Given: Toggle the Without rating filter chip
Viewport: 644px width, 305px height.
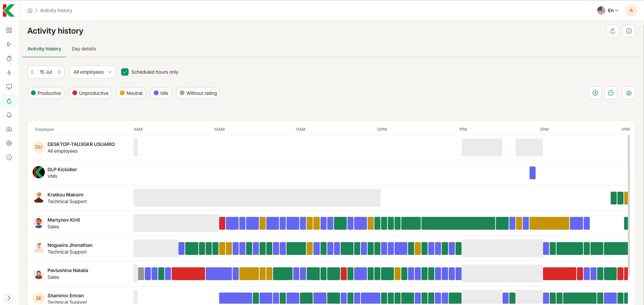Looking at the screenshot, I should [x=198, y=93].
